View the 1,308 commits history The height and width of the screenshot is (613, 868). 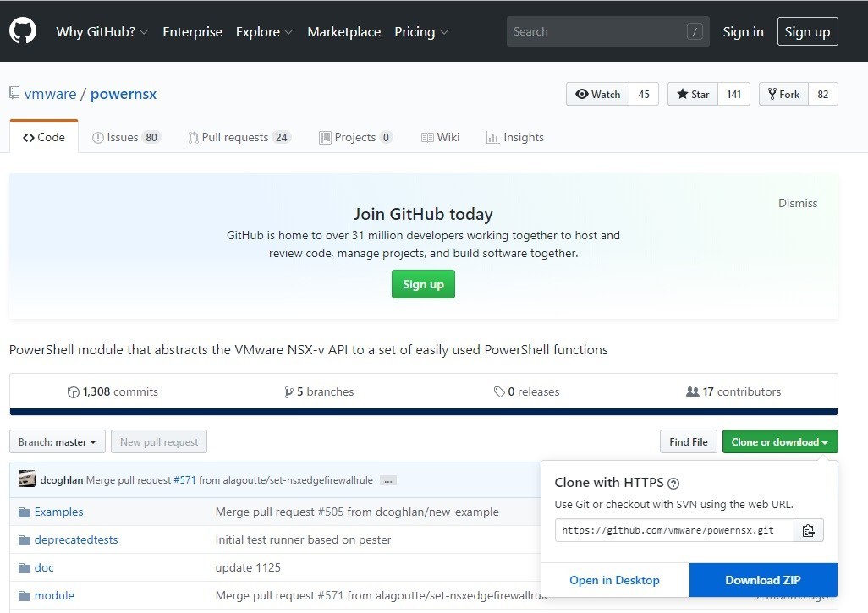(x=113, y=392)
